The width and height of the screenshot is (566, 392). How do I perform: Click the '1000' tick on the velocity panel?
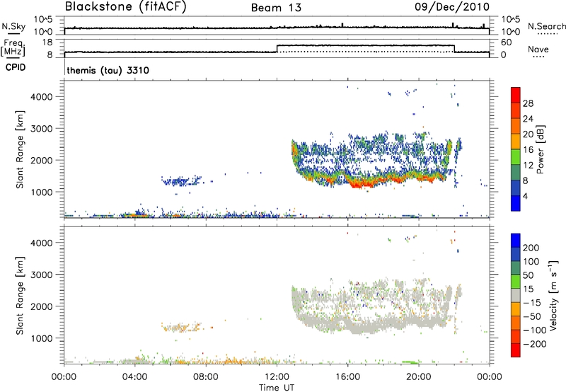[42, 338]
